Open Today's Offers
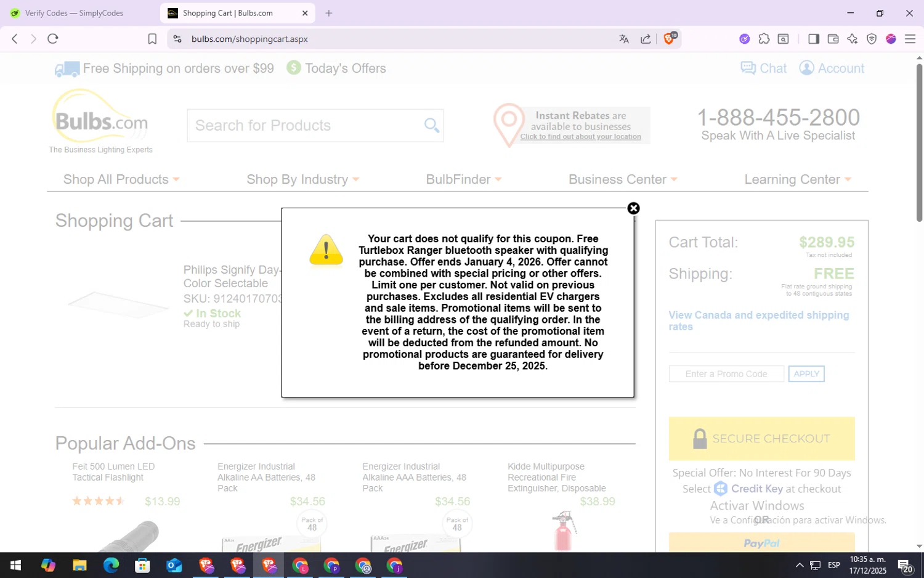 click(336, 68)
